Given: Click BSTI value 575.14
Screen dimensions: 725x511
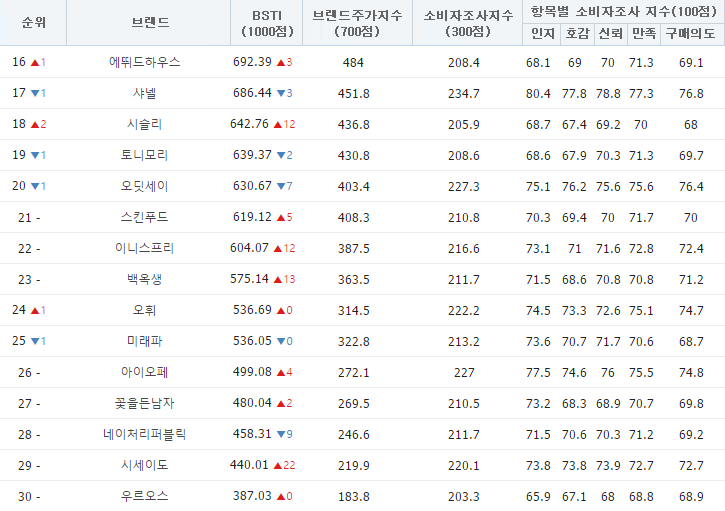Looking at the screenshot, I should (x=249, y=279).
